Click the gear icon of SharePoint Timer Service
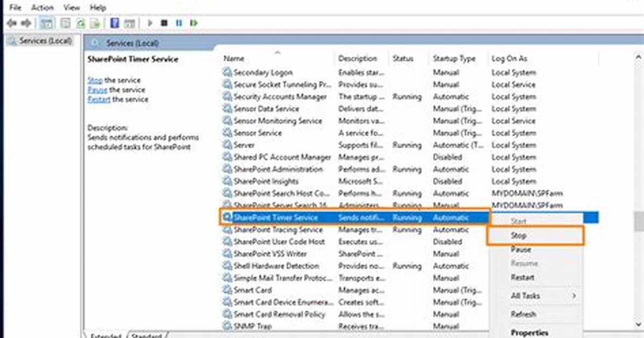The height and width of the screenshot is (338, 644). (x=227, y=217)
